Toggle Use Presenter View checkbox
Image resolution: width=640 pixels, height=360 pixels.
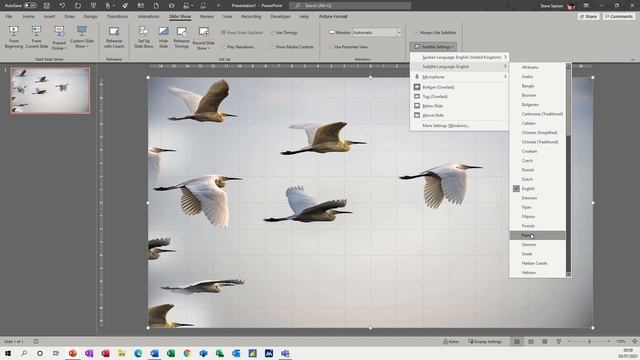[x=348, y=47]
